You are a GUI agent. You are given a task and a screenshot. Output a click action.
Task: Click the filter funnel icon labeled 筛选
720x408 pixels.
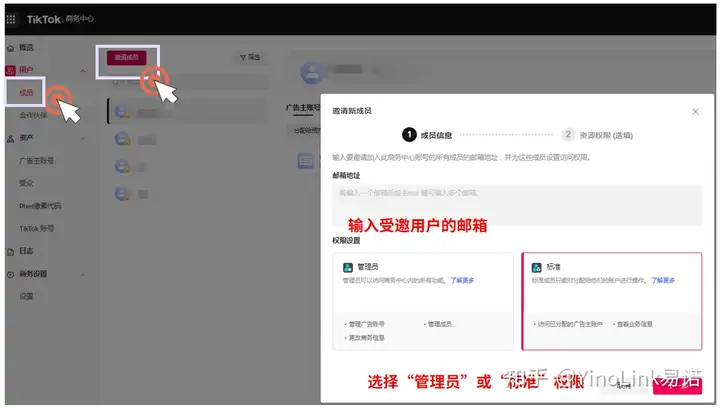pos(243,58)
